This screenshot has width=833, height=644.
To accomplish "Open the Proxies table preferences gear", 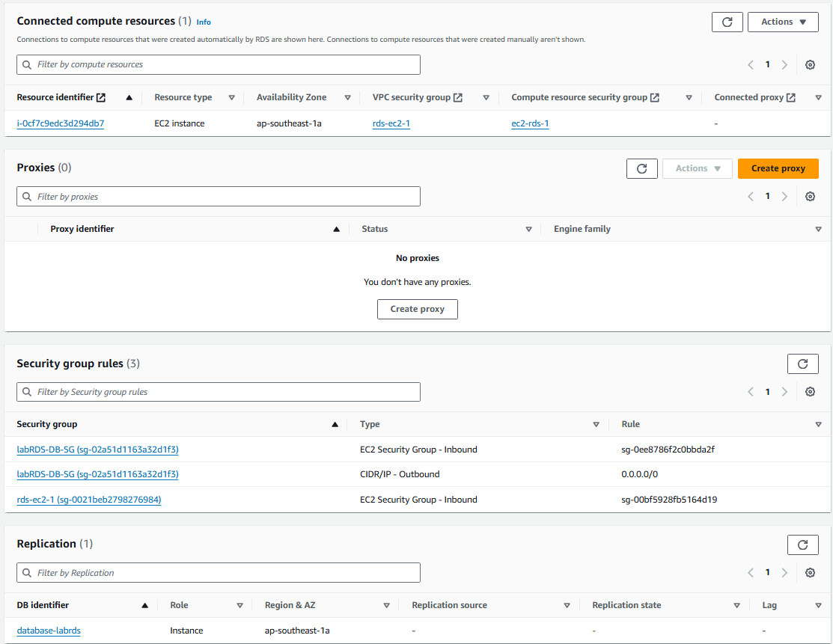I will 810,197.
